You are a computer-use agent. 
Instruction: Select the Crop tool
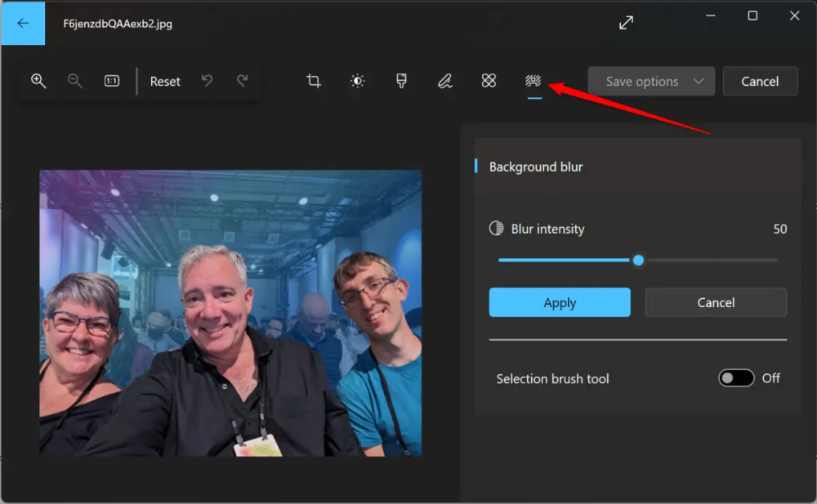click(314, 81)
